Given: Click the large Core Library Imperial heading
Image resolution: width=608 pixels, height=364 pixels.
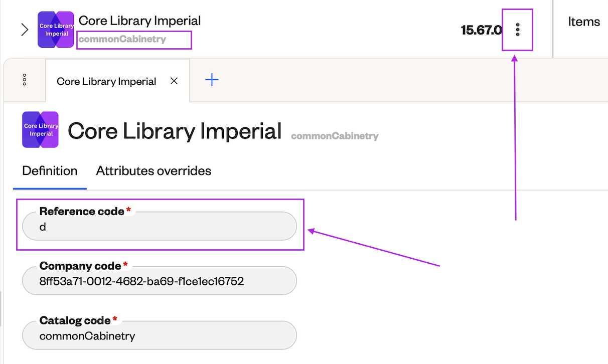Looking at the screenshot, I should 175,131.
